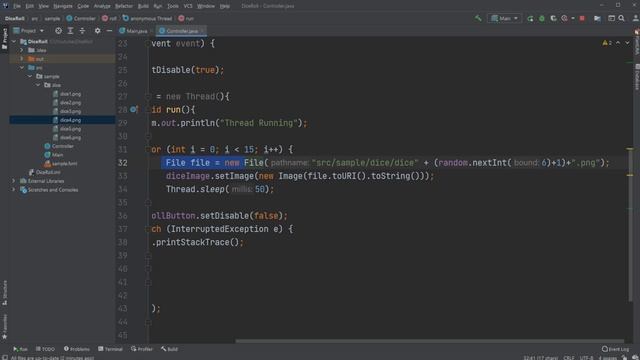Open the Navigate menu
Viewport: 640px width, 360px height.
(x=63, y=6)
